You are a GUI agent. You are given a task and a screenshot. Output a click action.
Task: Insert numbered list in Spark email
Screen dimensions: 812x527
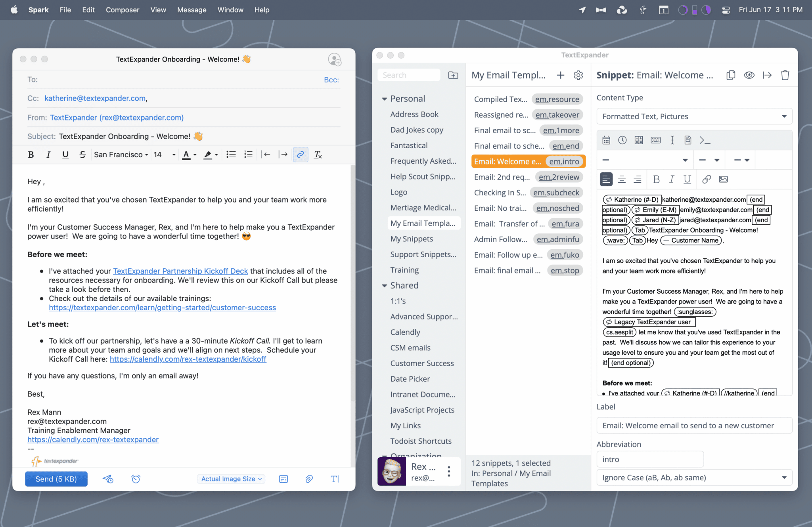tap(249, 155)
